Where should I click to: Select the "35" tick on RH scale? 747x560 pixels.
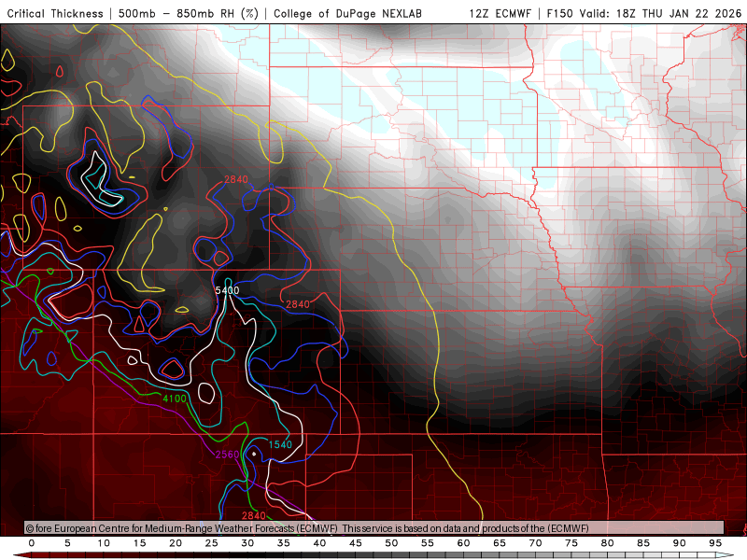click(284, 543)
